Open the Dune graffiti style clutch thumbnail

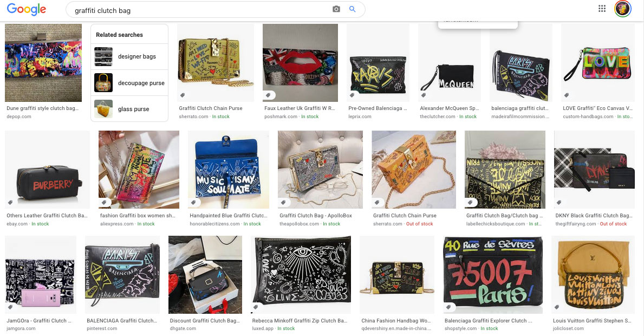pos(43,63)
